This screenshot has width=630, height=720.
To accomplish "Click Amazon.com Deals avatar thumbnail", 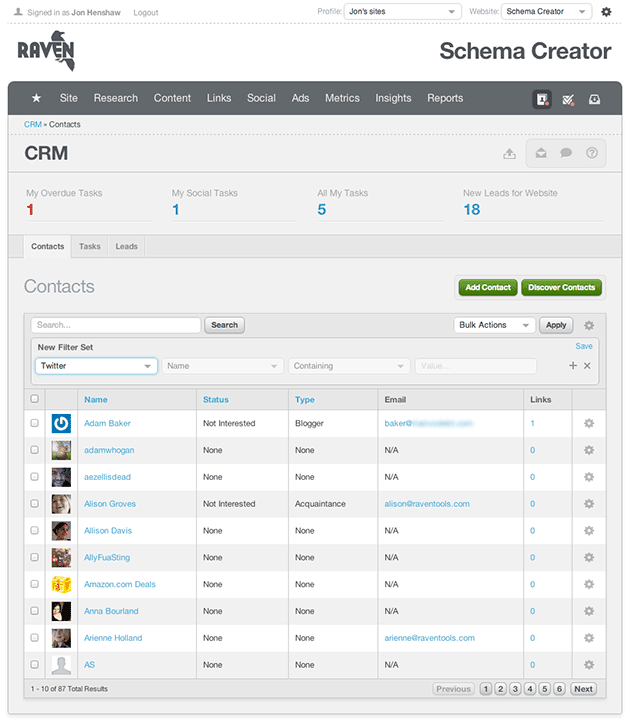I will pos(61,584).
